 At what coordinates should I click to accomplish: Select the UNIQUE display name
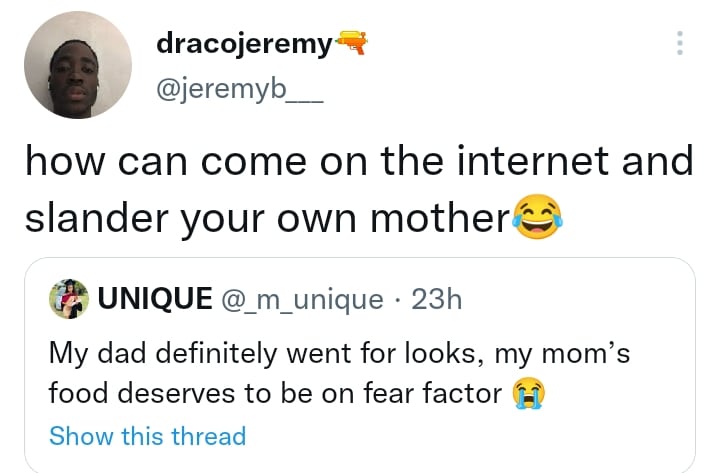(x=155, y=298)
